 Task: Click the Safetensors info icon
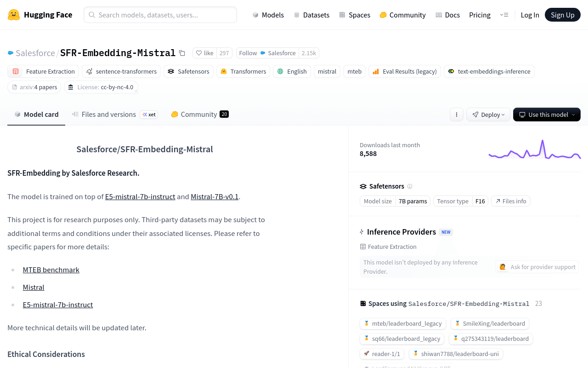click(x=410, y=186)
